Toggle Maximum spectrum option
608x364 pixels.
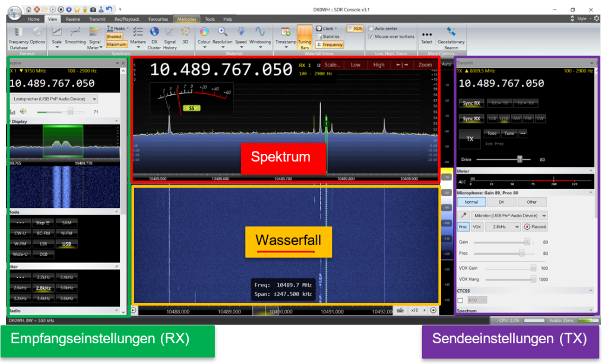pyautogui.click(x=116, y=44)
